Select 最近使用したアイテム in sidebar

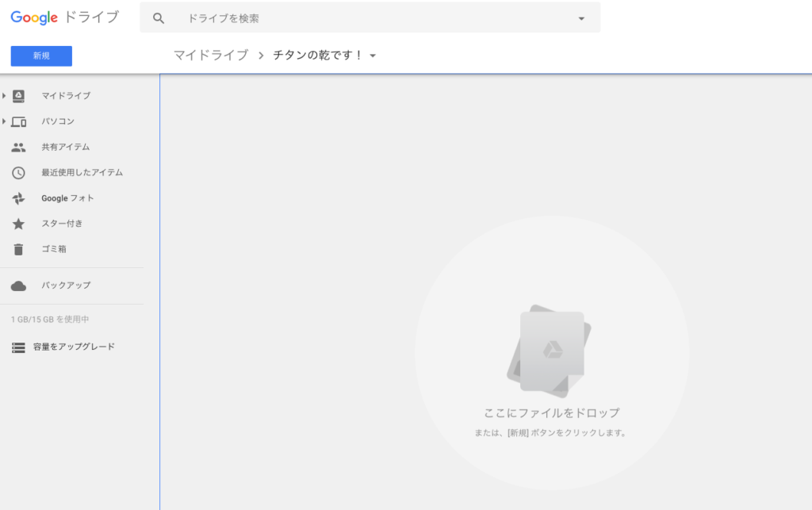(82, 173)
